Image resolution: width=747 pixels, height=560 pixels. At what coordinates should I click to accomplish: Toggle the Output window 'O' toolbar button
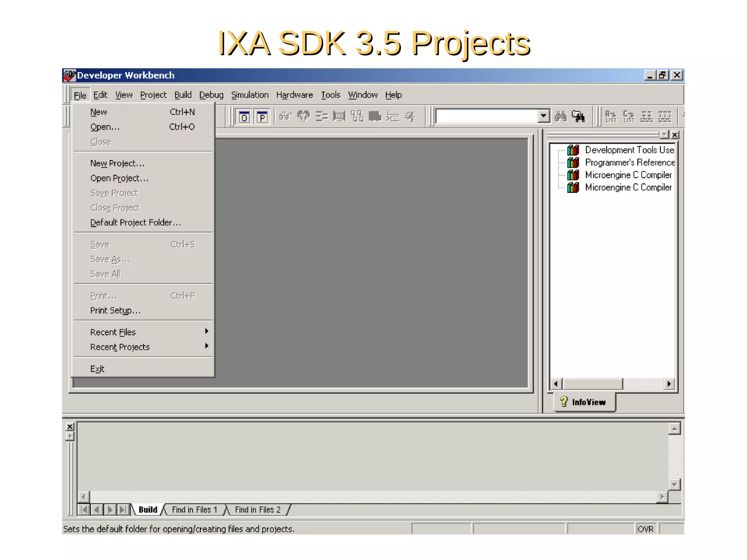tap(244, 117)
